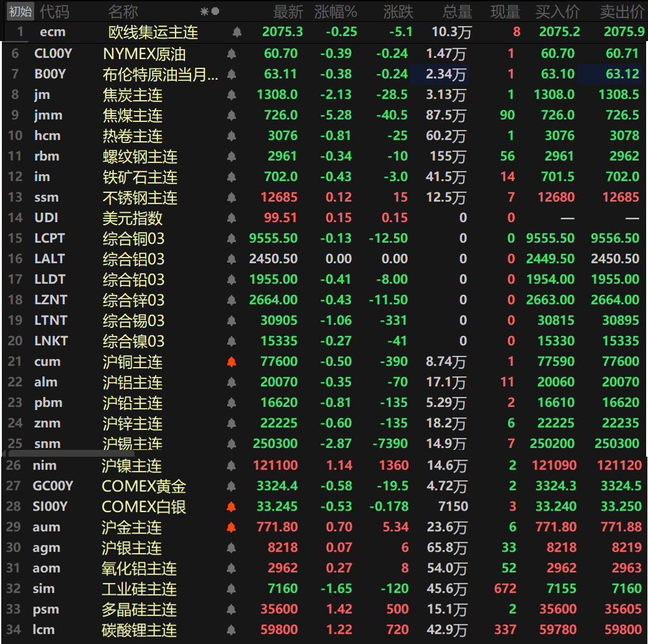Click the sun and dot icon in header
Viewport: 648px width, 644px height.
(210, 12)
